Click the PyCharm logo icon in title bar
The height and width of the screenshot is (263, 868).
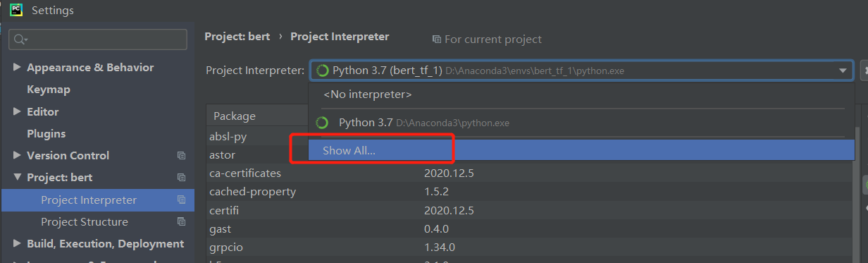tap(15, 10)
